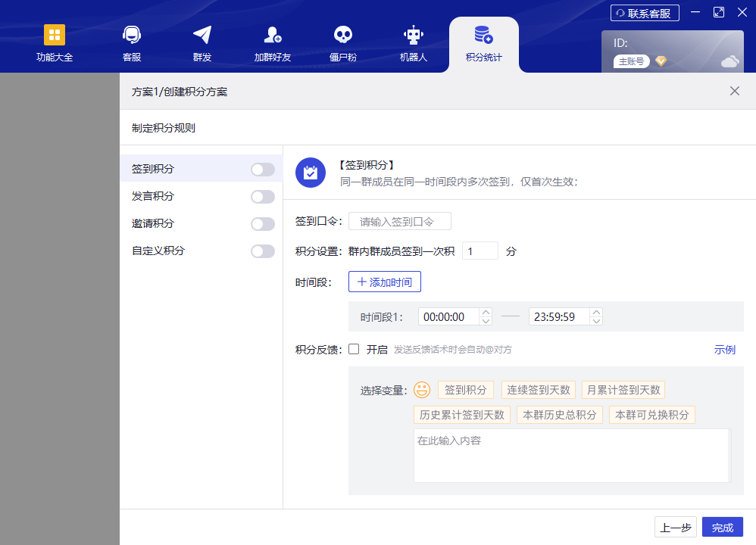Screen dimensions: 756x545
Task: Open the 功能大全 grid icon
Action: click(x=55, y=35)
